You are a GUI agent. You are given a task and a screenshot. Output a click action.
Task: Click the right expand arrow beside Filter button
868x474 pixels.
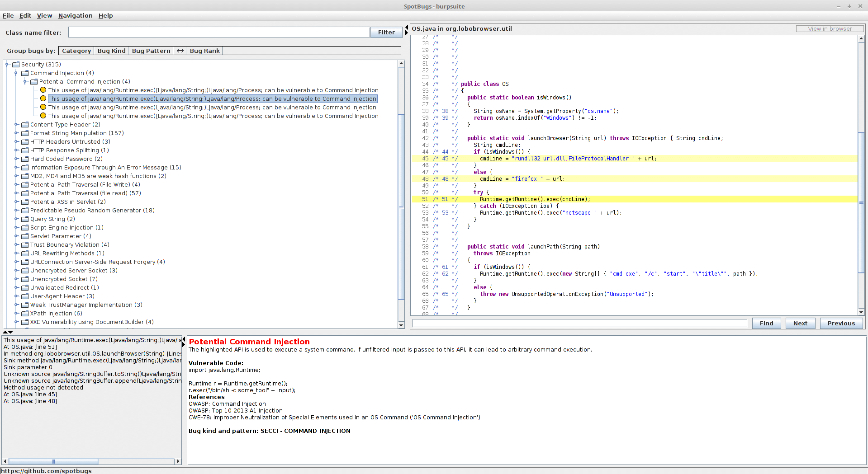click(x=407, y=33)
